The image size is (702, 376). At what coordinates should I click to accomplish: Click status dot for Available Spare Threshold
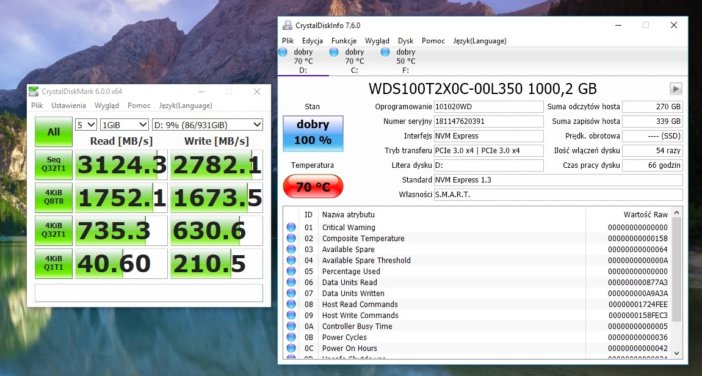291,260
